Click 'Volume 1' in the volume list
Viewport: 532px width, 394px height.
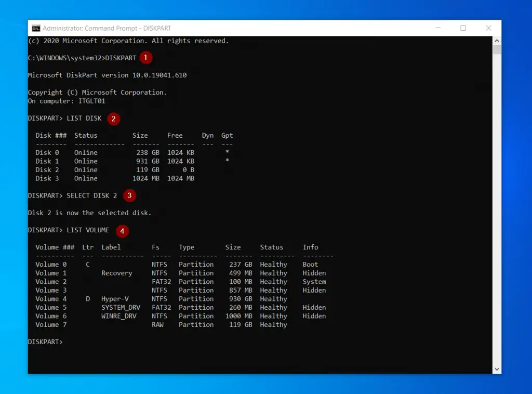pos(51,273)
